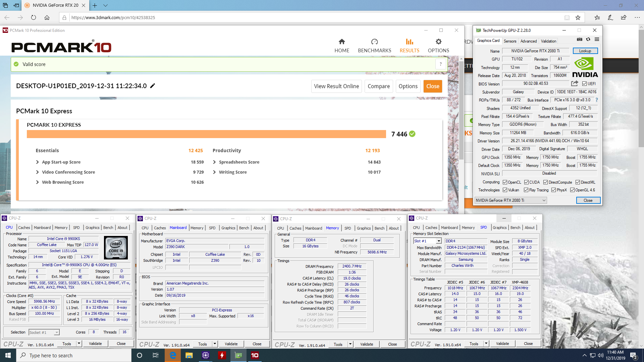Open PCMark Options gear icon

coord(438,42)
